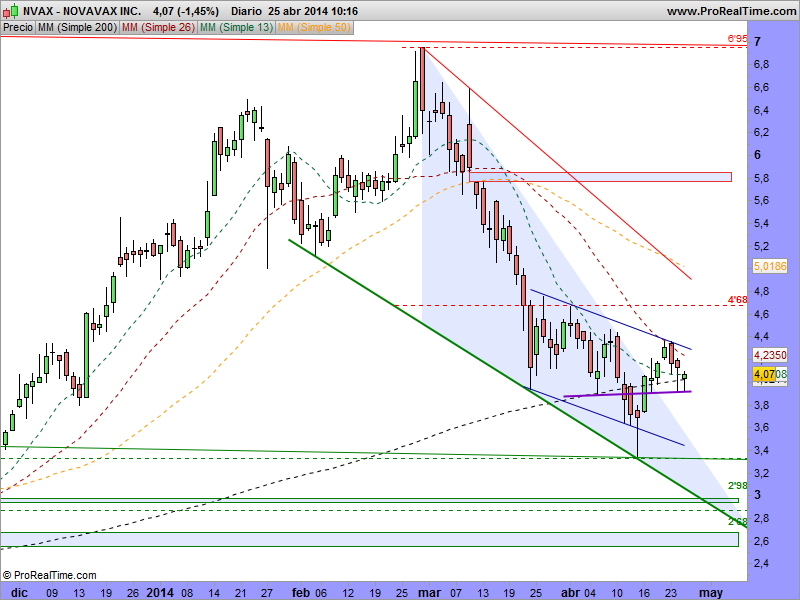Click the NVAX - NOVAVAX INC. ticker title
The image size is (800, 600).
click(82, 11)
